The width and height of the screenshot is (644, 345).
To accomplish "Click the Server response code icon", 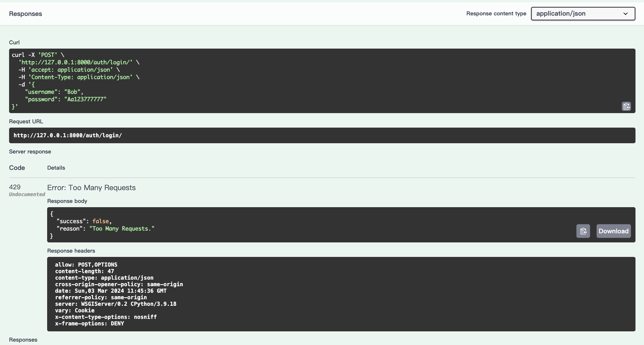I will (14, 187).
